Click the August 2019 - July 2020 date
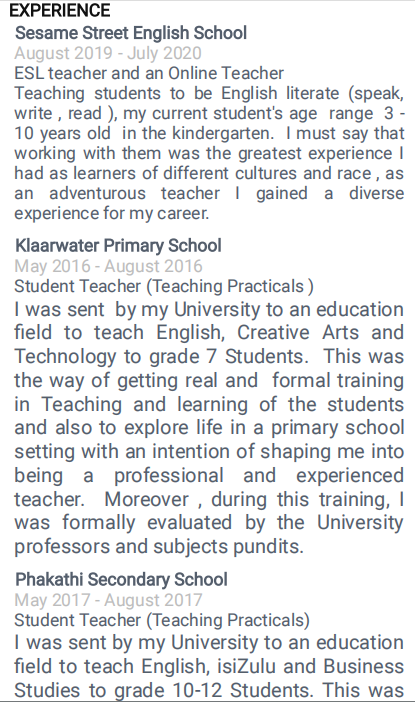The image size is (415, 702). [x=108, y=53]
